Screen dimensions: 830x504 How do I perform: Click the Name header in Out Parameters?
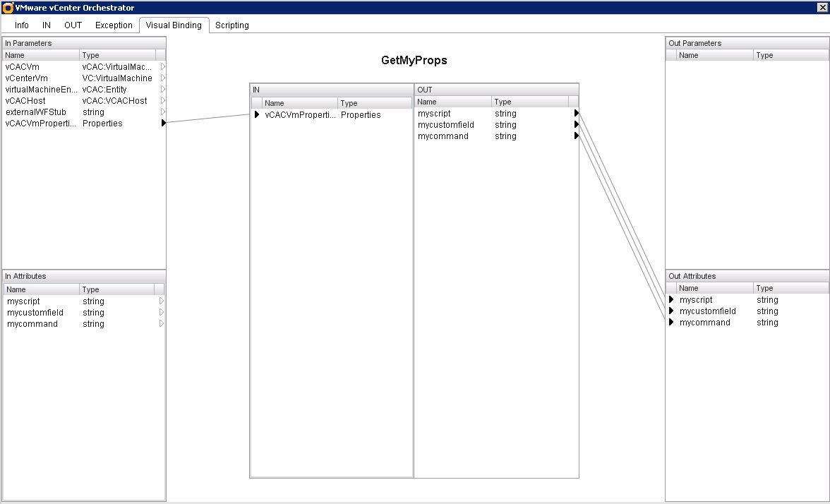pos(714,55)
